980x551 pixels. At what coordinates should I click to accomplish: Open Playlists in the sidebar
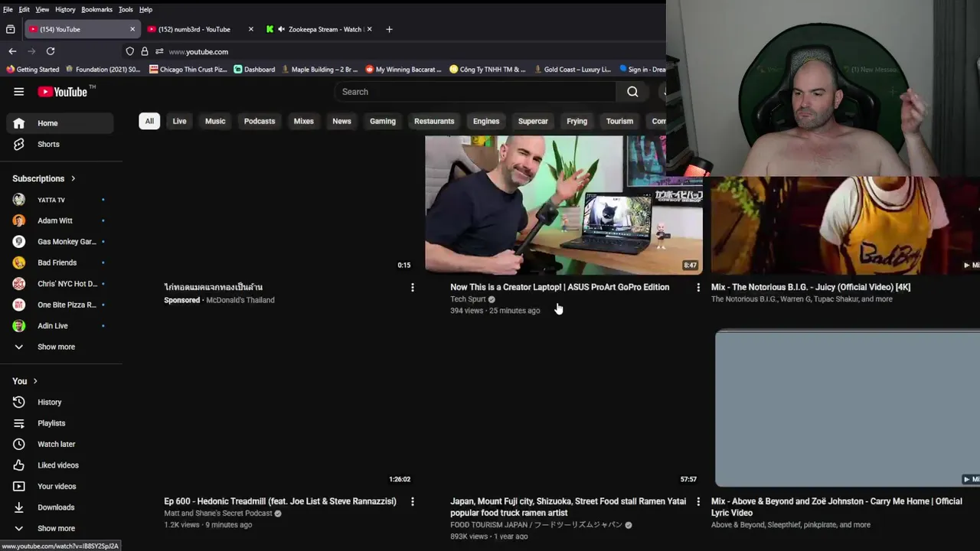[60, 423]
